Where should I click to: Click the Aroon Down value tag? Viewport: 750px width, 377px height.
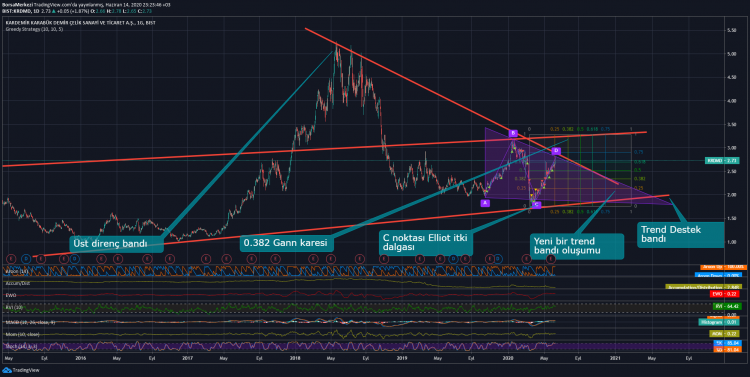(717, 276)
